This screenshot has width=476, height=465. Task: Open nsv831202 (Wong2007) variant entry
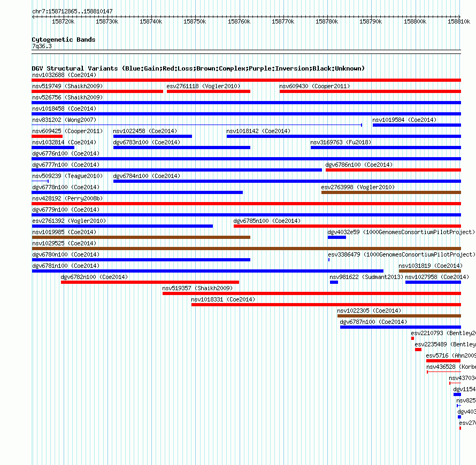pyautogui.click(x=64, y=120)
